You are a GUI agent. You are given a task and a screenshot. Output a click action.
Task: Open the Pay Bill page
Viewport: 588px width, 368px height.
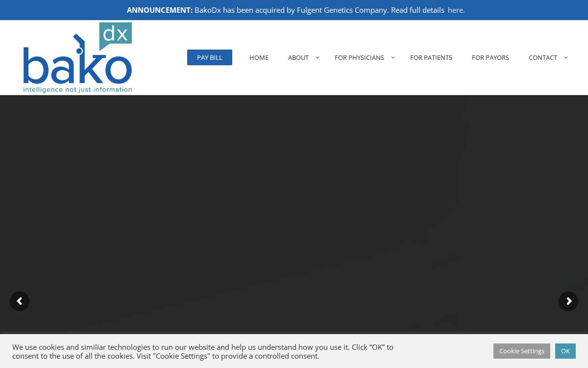tap(210, 57)
